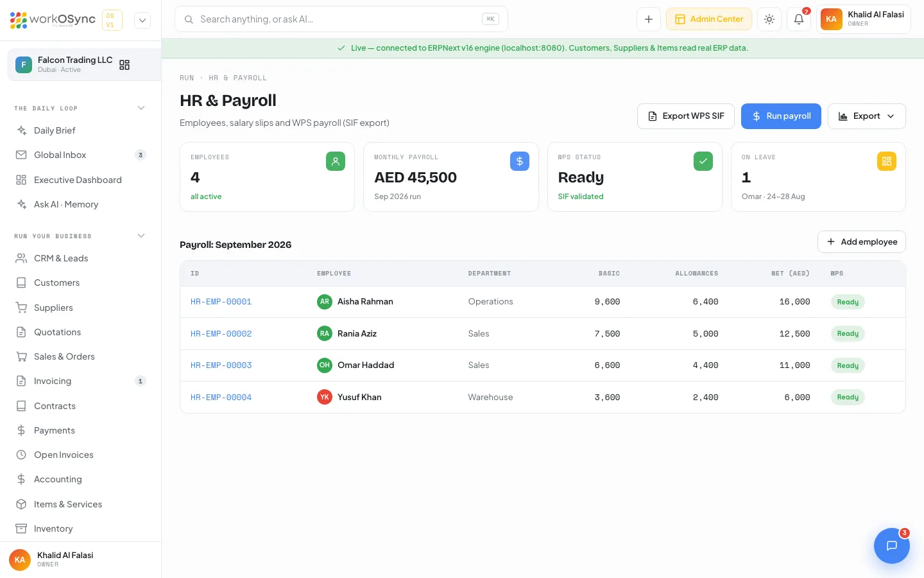Click the Monthly Payroll dollar icon
This screenshot has height=578, width=924.
[520, 161]
